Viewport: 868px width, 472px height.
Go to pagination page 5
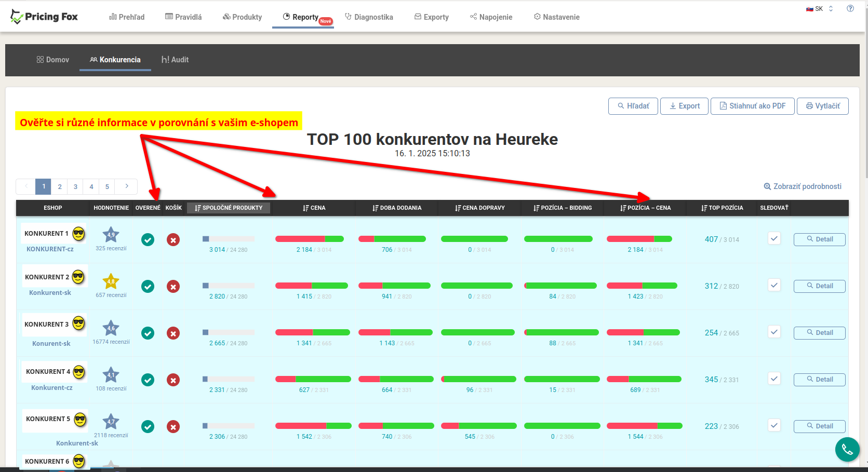[x=107, y=186]
